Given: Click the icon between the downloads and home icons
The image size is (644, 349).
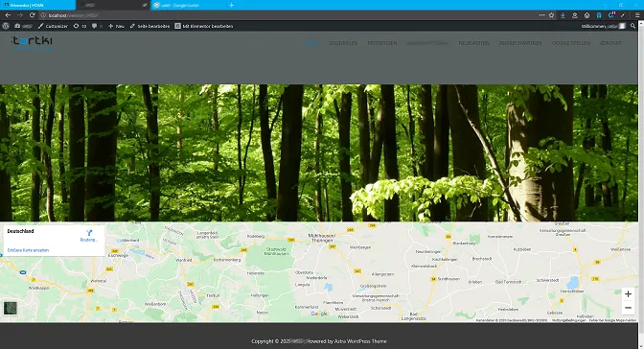Looking at the screenshot, I should (575, 15).
